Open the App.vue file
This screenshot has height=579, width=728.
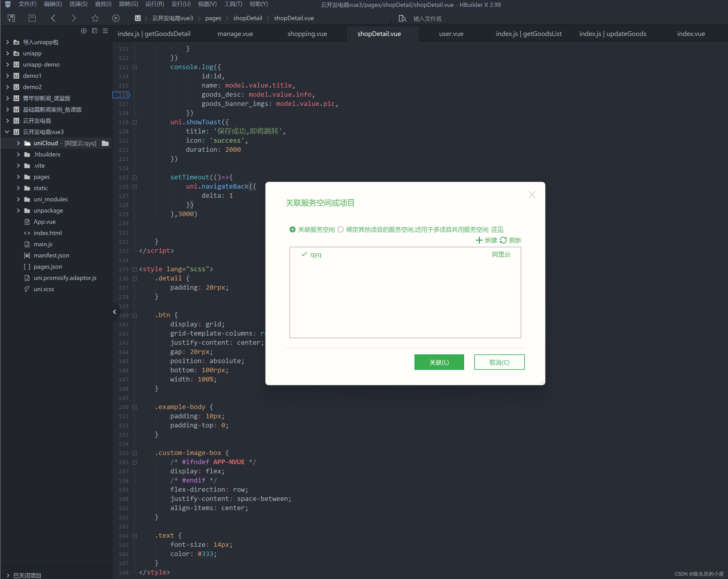click(x=45, y=222)
